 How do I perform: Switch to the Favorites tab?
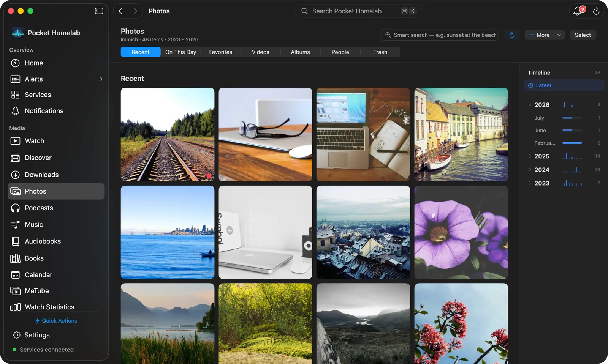220,52
